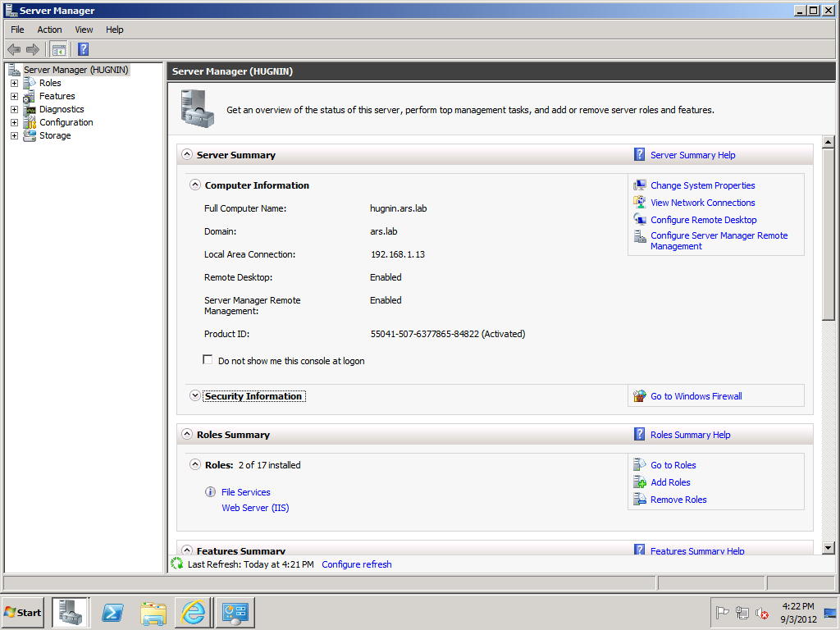Open the Action menu
Image resolution: width=840 pixels, height=630 pixels.
point(49,30)
